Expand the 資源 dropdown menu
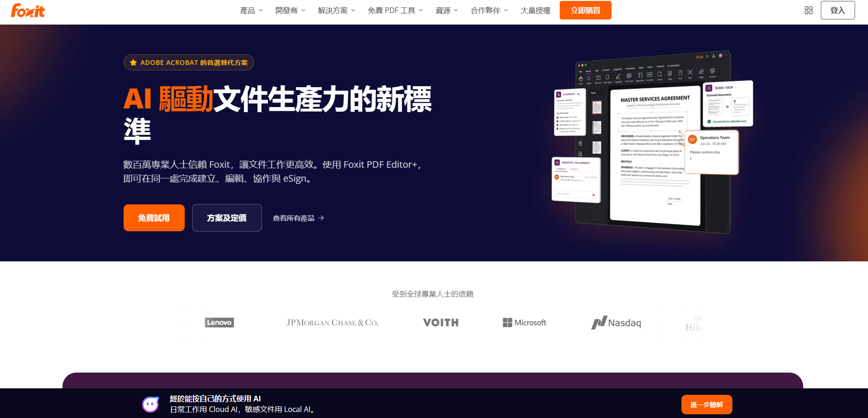The width and height of the screenshot is (868, 418). point(447,11)
